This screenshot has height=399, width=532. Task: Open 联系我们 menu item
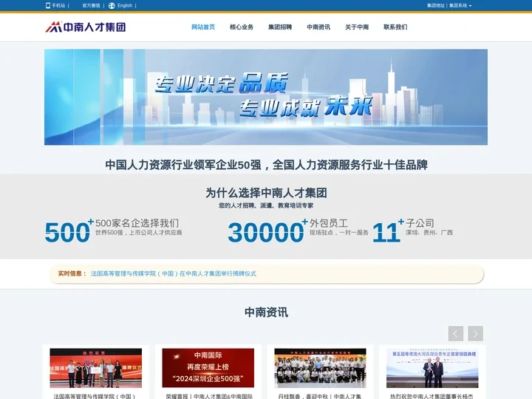pos(395,27)
